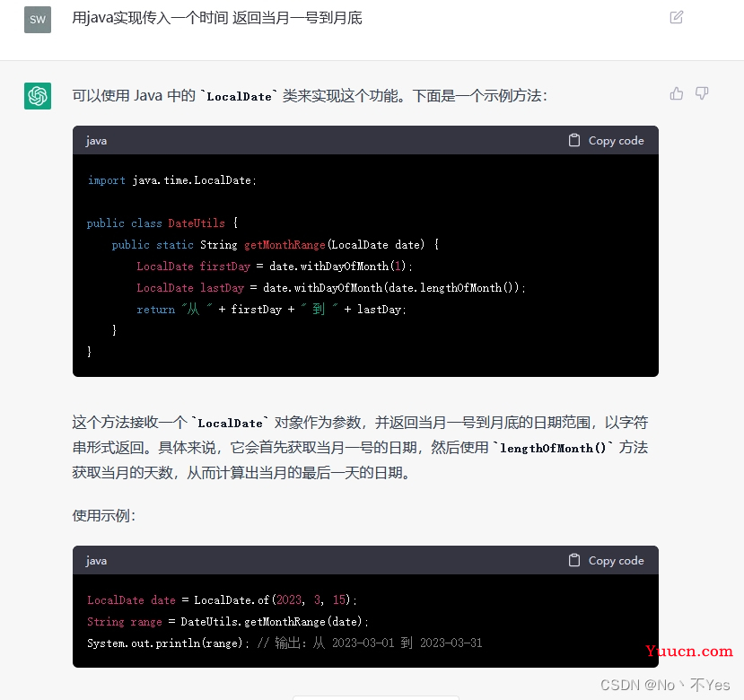Click the System.out.println(range) line

[x=284, y=643]
